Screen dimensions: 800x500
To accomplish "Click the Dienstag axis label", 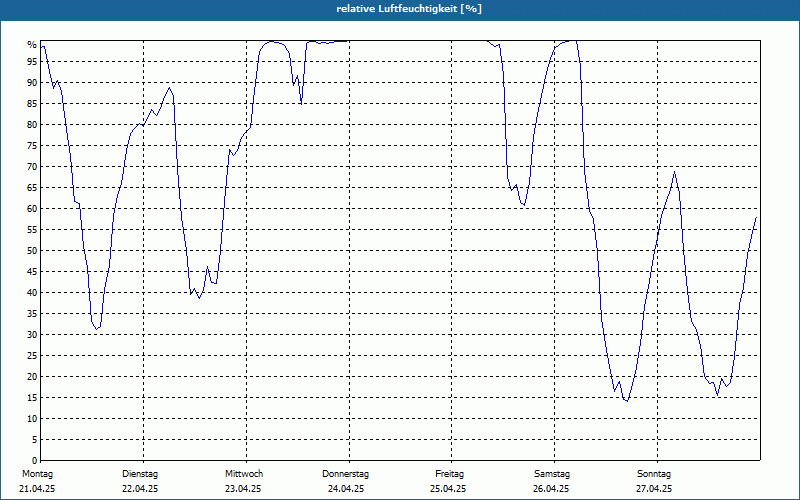I will tap(140, 474).
